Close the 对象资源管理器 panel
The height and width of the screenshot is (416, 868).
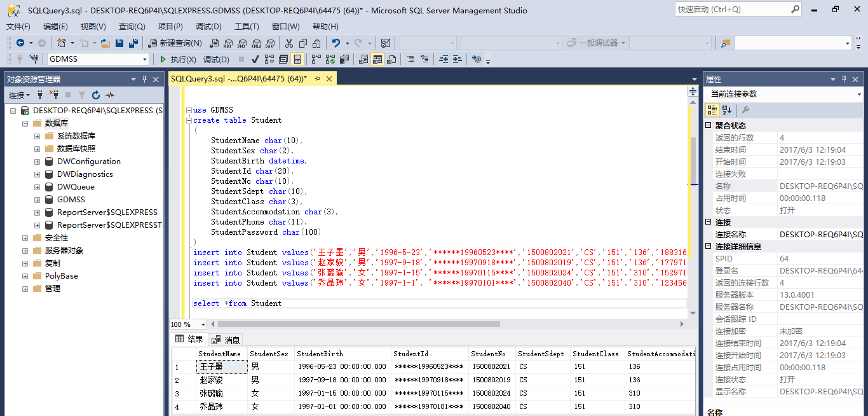[x=156, y=80]
